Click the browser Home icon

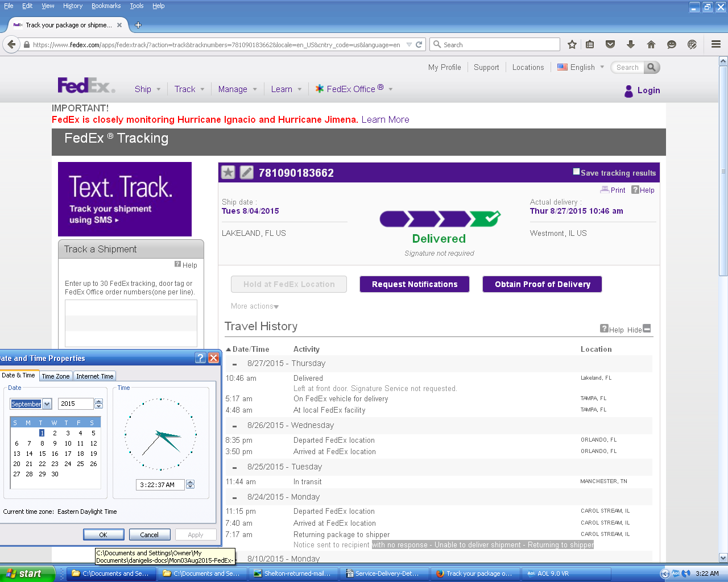click(651, 44)
